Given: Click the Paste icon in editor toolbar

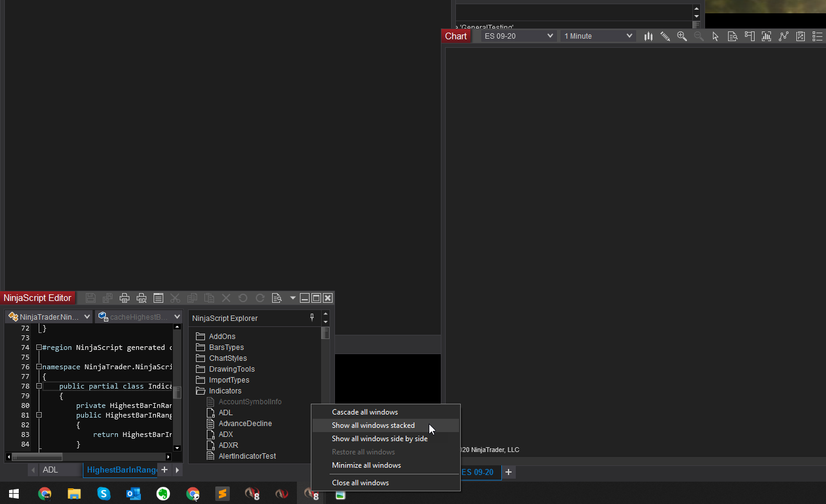Looking at the screenshot, I should click(x=209, y=298).
